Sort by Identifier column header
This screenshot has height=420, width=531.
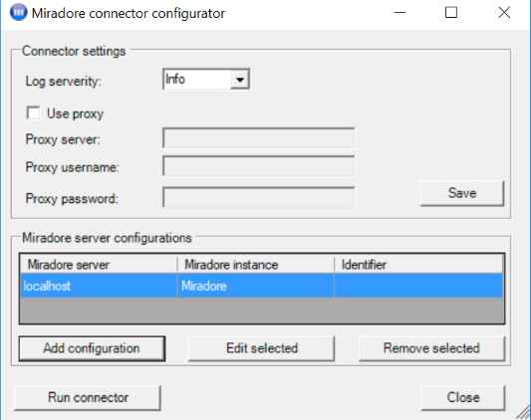pyautogui.click(x=418, y=265)
